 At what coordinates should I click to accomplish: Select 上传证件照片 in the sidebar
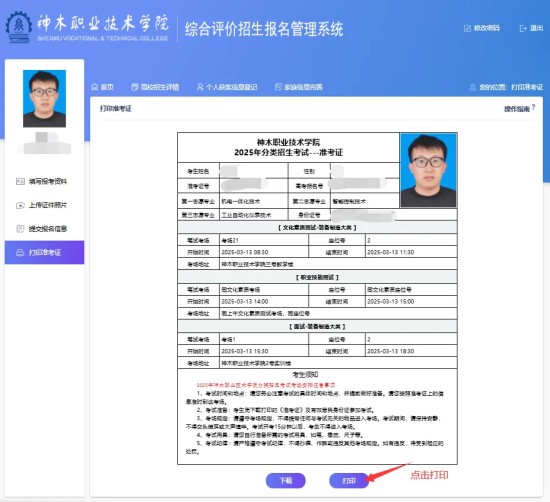tap(45, 205)
